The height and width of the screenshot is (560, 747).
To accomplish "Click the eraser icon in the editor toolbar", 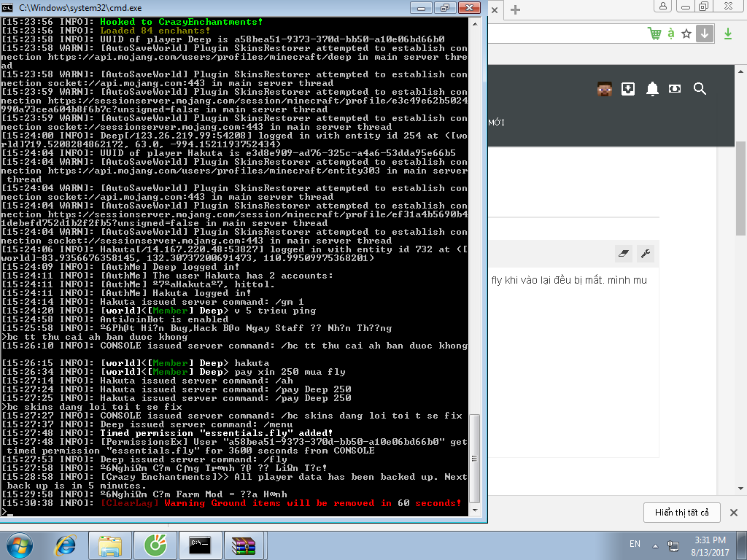I will pos(624,253).
